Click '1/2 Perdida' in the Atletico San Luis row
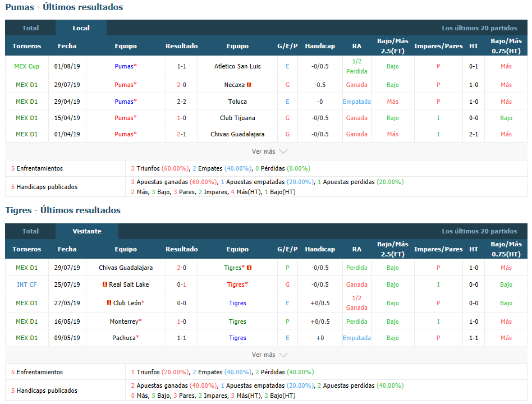 coord(356,66)
